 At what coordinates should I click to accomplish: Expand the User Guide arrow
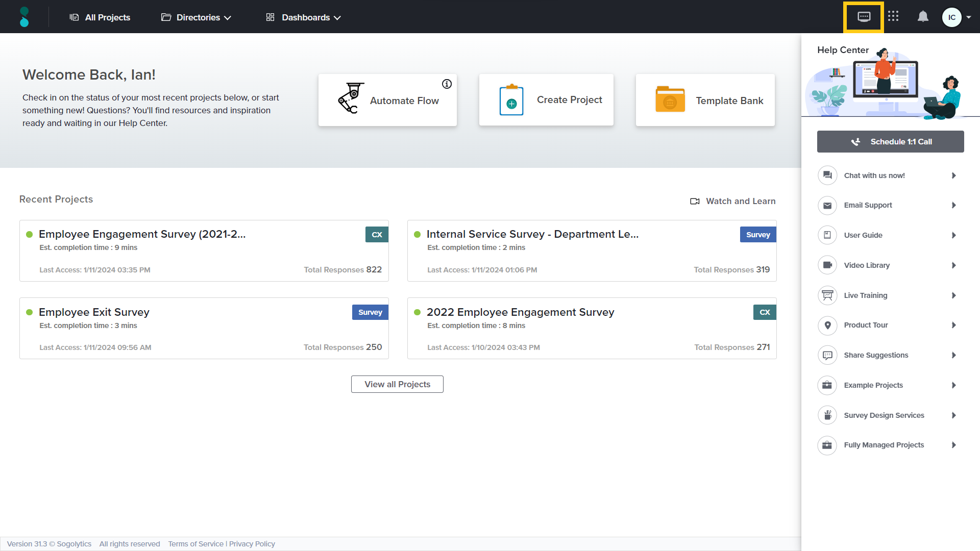953,235
